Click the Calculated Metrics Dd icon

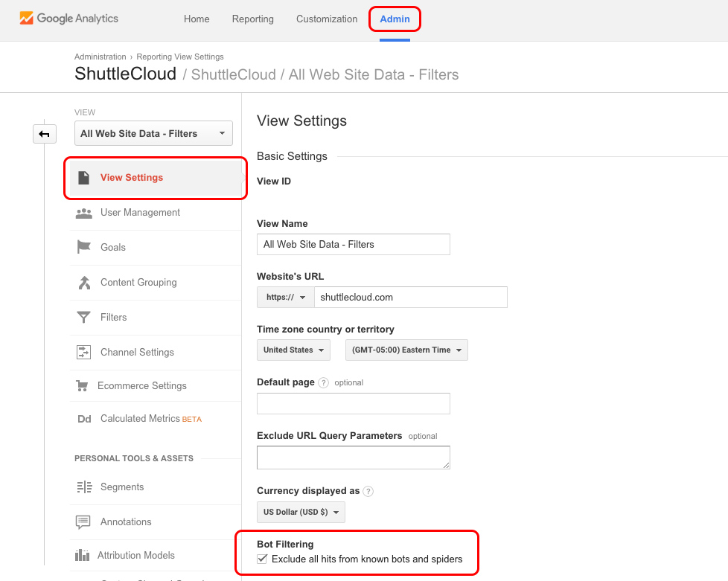coord(84,419)
